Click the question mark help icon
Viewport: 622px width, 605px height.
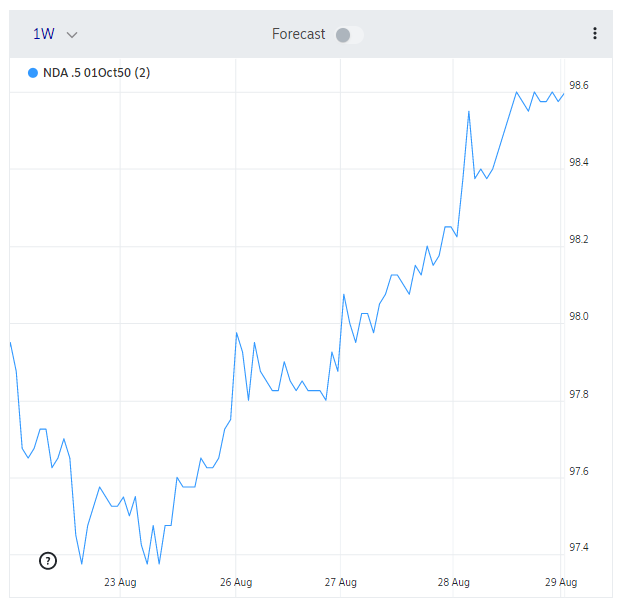tap(48, 561)
